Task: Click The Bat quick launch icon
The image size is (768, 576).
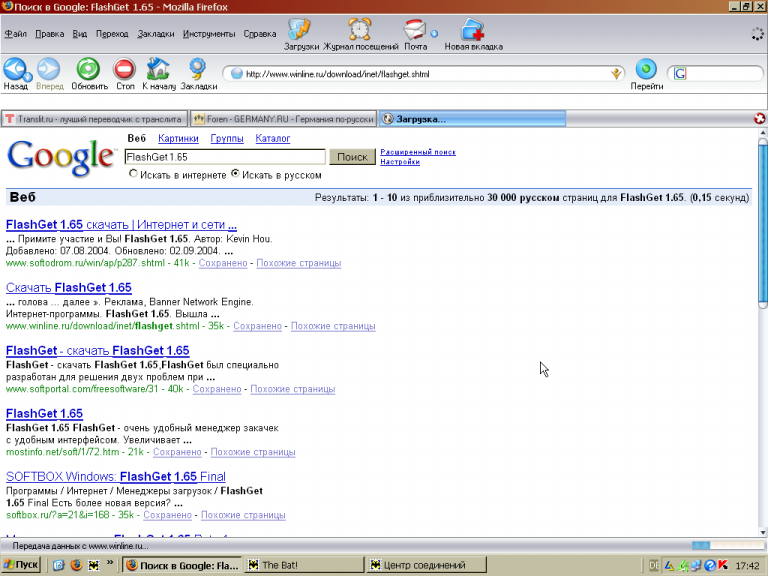Action: [94, 565]
